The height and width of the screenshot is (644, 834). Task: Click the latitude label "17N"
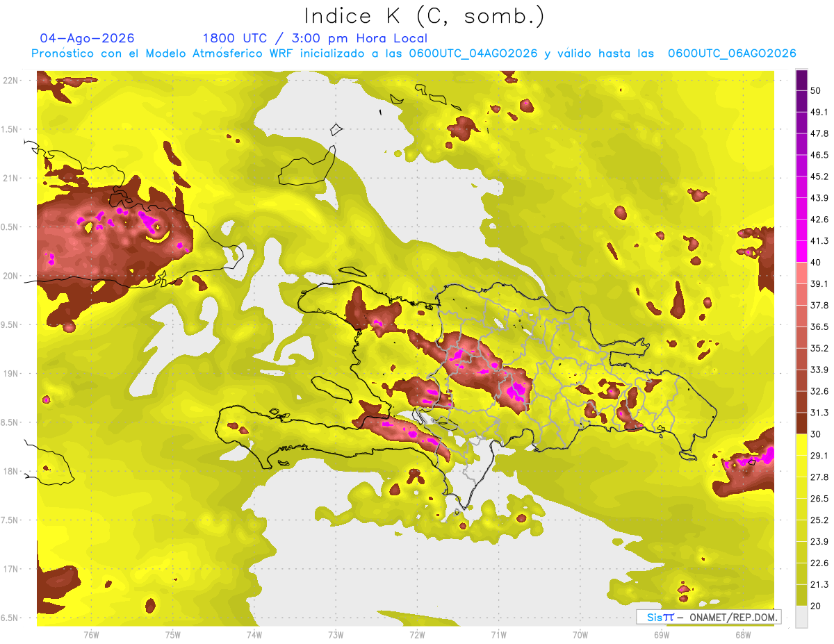click(x=10, y=569)
